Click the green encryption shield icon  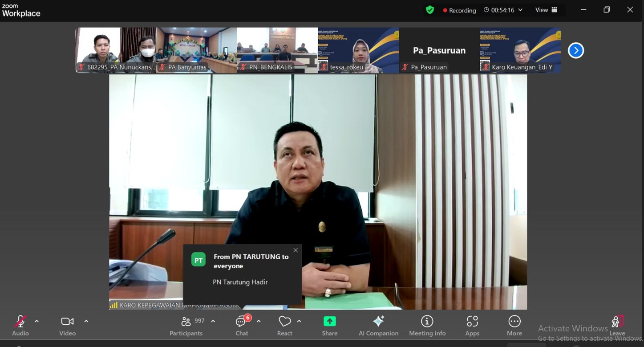point(430,10)
